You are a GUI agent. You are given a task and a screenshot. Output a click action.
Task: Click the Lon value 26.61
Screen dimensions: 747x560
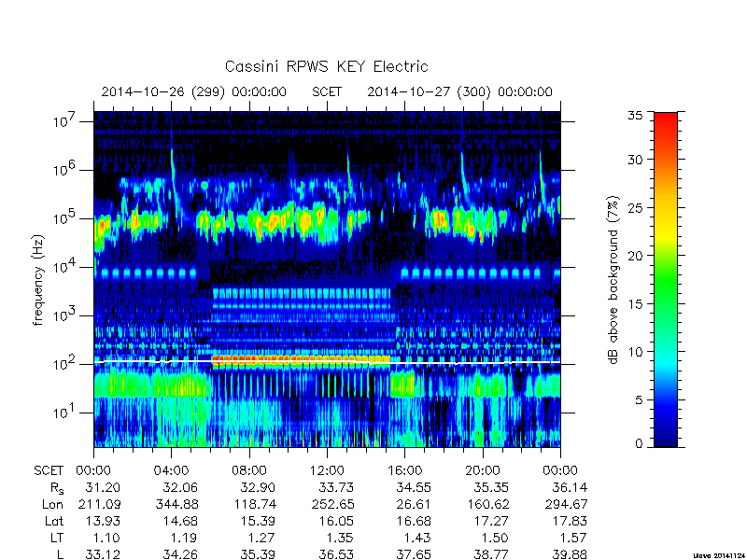click(x=414, y=504)
